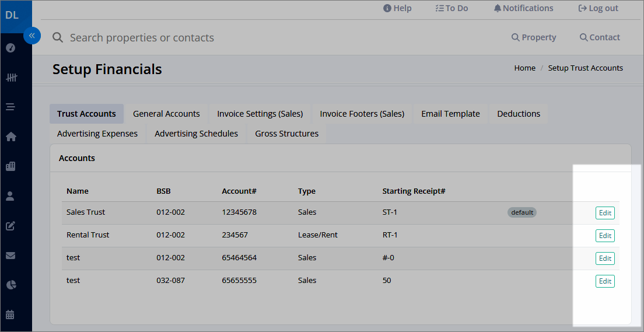Viewport: 644px width, 332px height.
Task: Select the building icon in sidebar
Action: pos(10,166)
